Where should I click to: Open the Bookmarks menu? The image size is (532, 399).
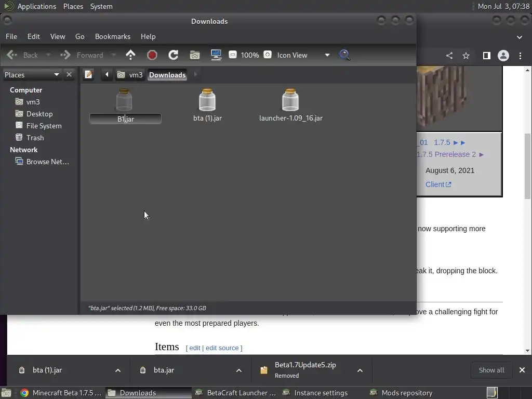click(113, 36)
